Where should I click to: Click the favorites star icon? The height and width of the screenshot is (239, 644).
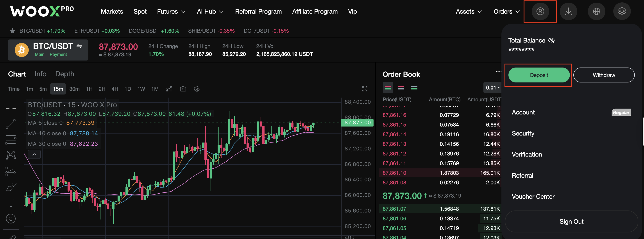tap(12, 31)
